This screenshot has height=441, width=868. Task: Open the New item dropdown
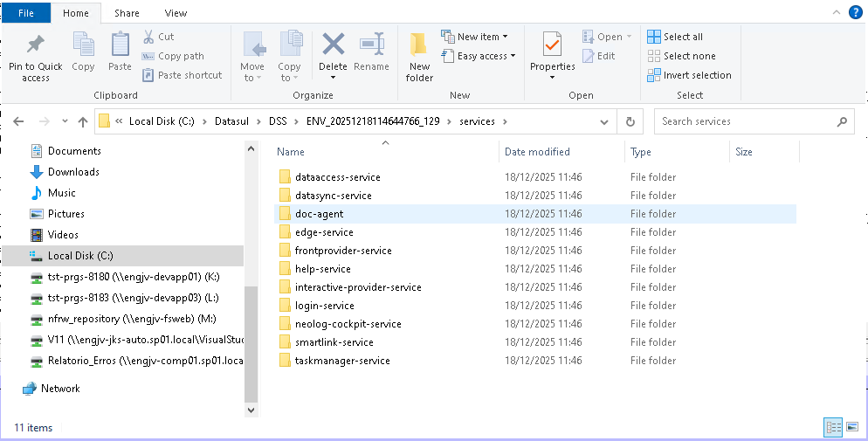point(474,37)
